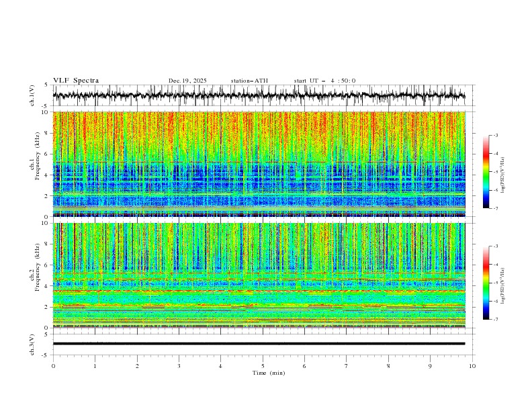Click time axis tick label "6"

coord(304,366)
